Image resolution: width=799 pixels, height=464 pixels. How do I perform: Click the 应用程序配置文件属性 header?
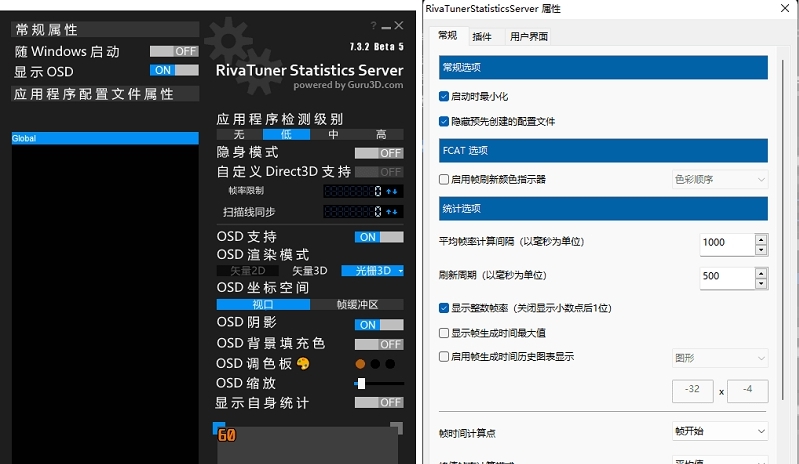point(105,94)
